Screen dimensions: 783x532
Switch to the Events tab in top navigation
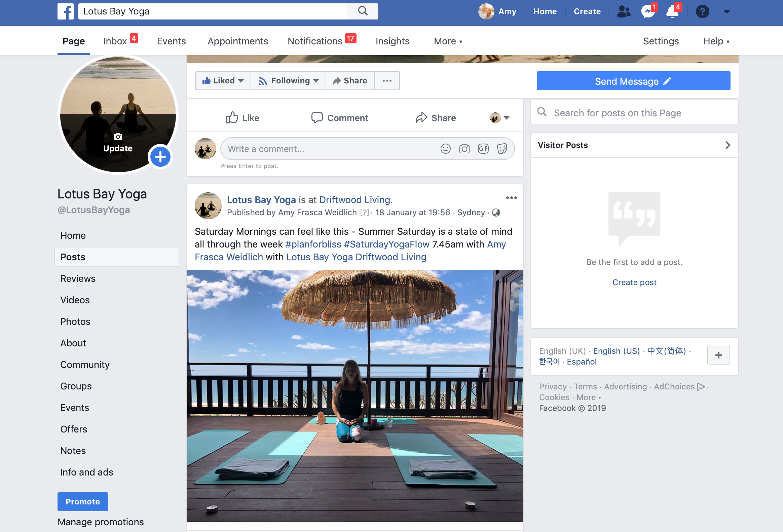(x=172, y=41)
